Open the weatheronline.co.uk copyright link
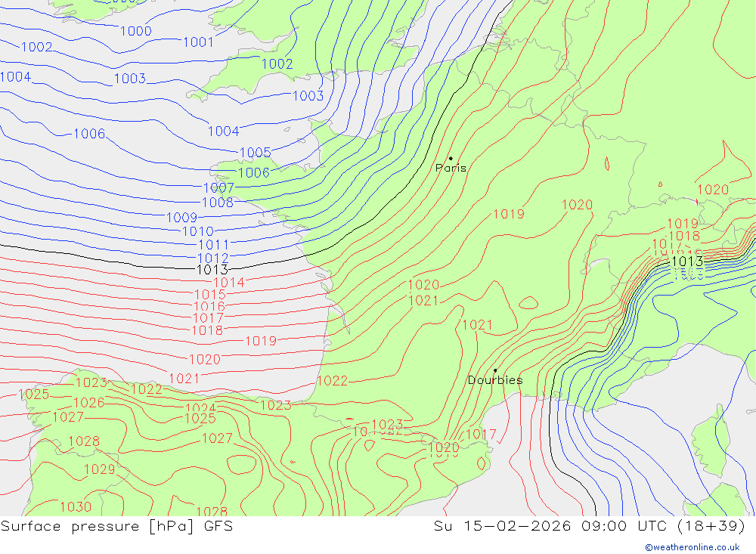This screenshot has width=756, height=554. tap(692, 547)
